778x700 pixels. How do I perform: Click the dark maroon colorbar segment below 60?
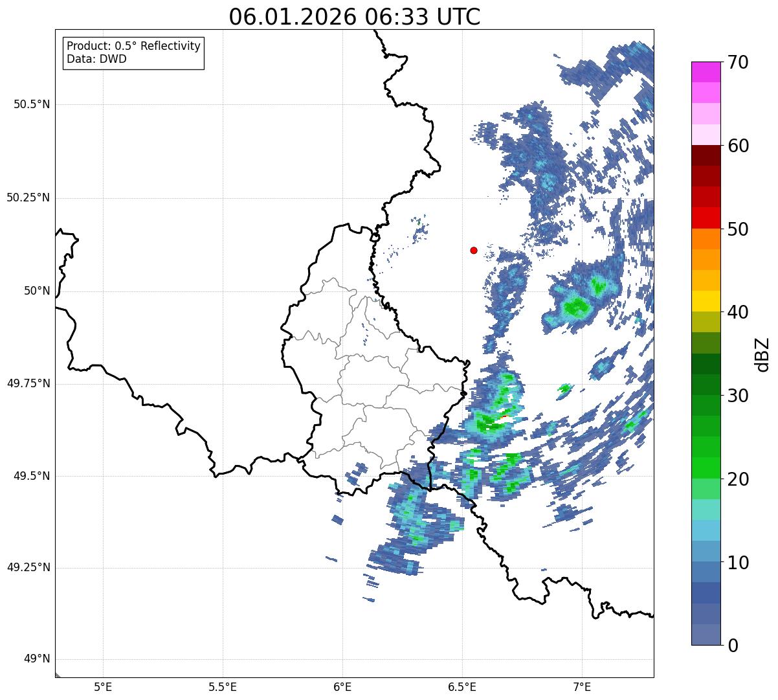706,155
